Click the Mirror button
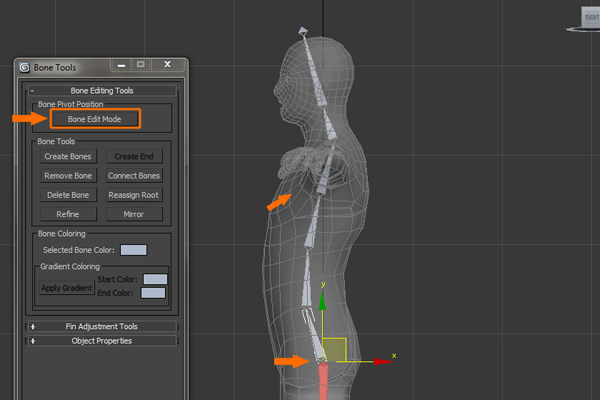 [134, 214]
